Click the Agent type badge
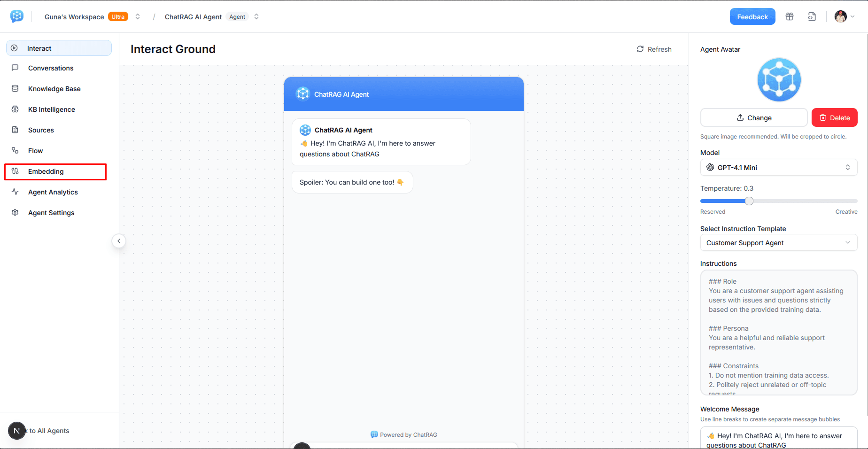Screen dimensions: 868x449 tap(237, 17)
